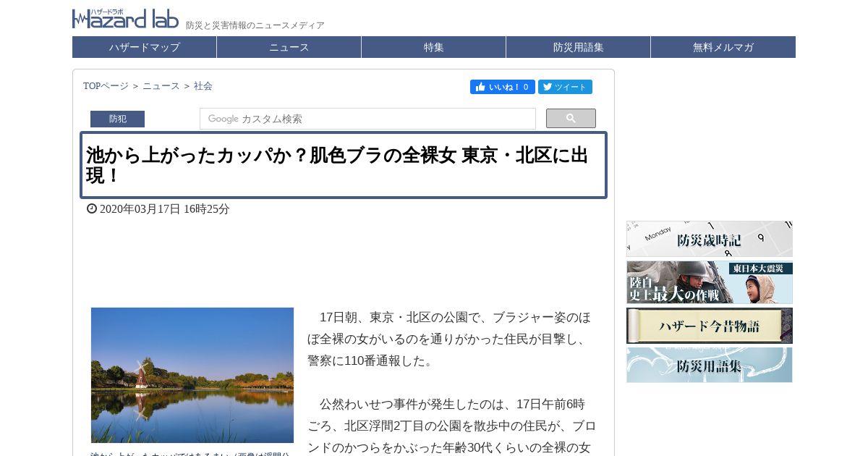
Task: Click the article headline text
Action: (337, 165)
